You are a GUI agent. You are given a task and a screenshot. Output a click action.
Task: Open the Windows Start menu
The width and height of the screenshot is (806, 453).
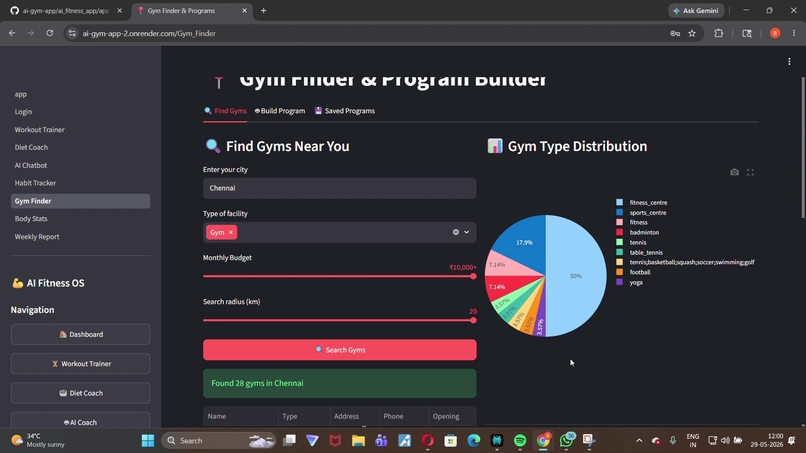coord(148,441)
